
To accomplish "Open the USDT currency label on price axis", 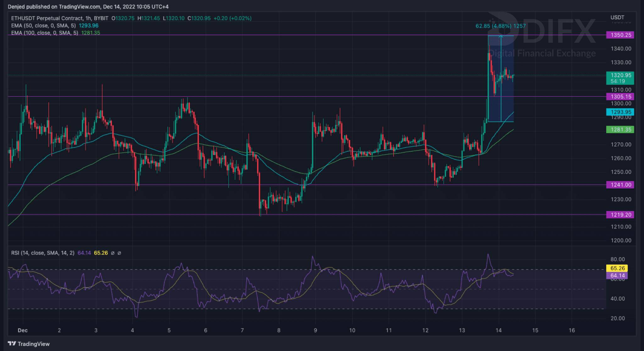I will tap(617, 17).
